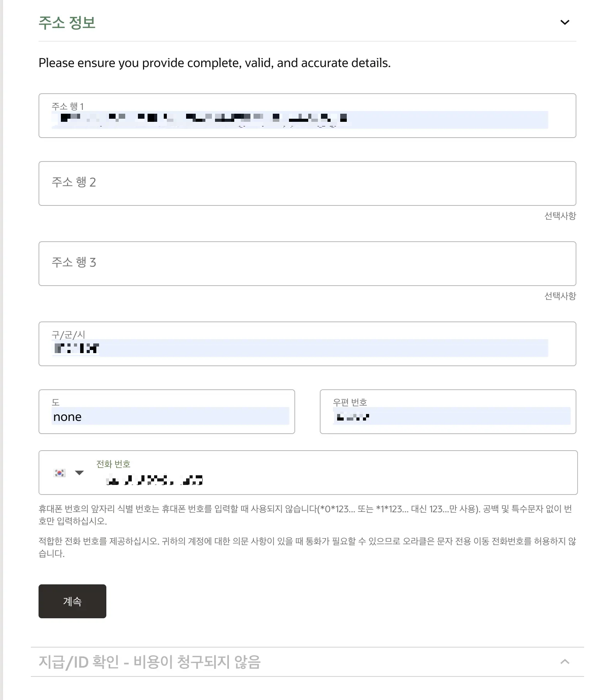The image size is (608, 700).
Task: Click the 도 field showing none
Action: coord(166,416)
